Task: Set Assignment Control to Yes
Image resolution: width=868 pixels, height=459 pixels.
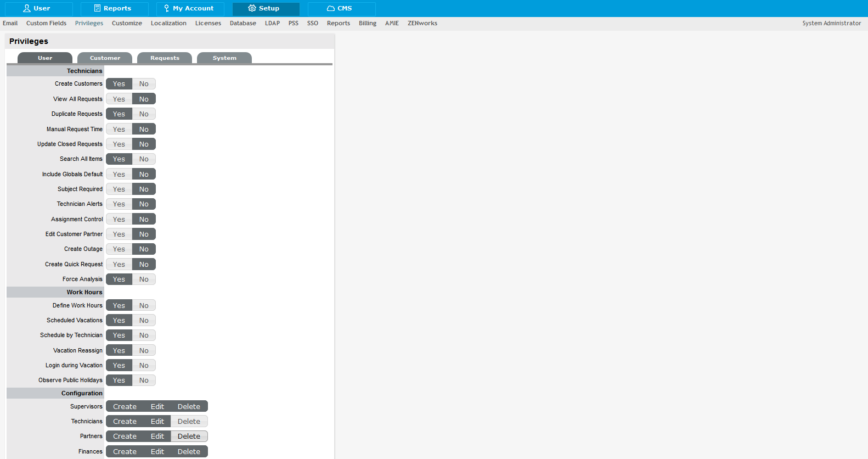Action: click(119, 220)
